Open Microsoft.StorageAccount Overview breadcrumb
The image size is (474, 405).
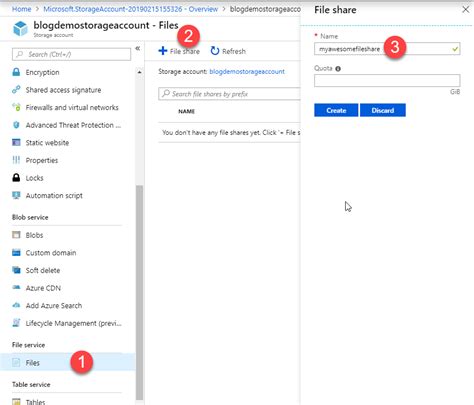(x=130, y=9)
